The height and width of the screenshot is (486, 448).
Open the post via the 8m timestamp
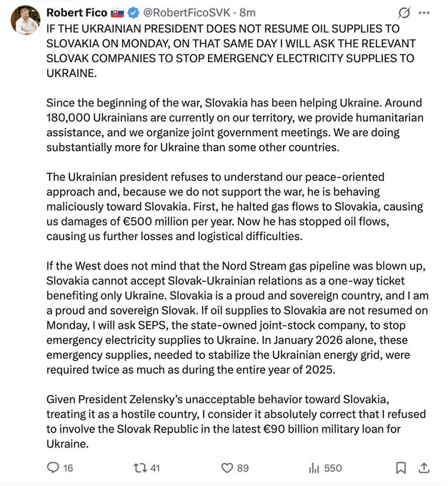[x=248, y=13]
